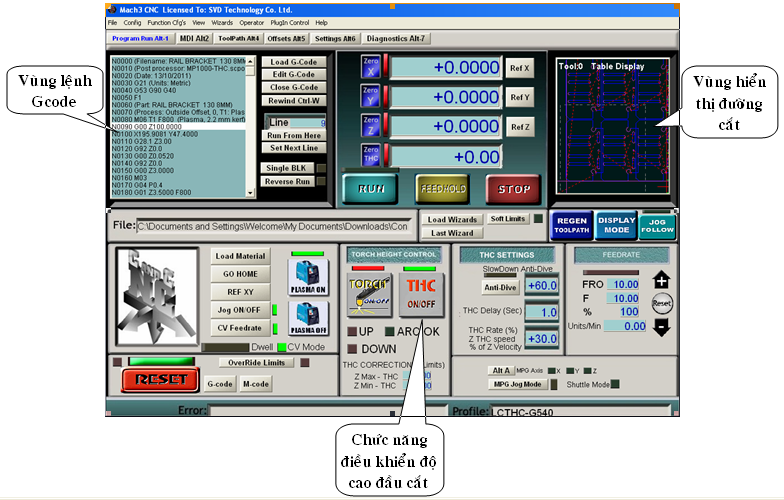Halt the machine with STOP button
Viewport: 784px width, 500px height.
coord(514,189)
